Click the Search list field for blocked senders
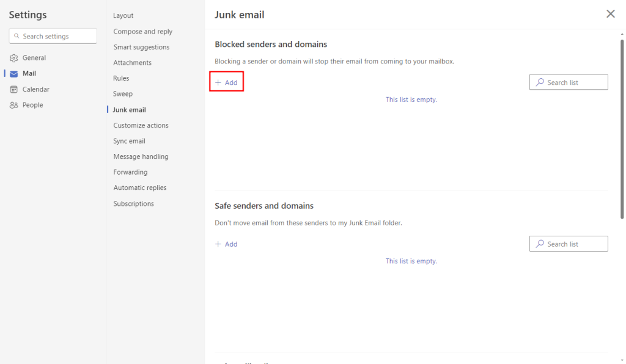The height and width of the screenshot is (364, 626). [569, 82]
